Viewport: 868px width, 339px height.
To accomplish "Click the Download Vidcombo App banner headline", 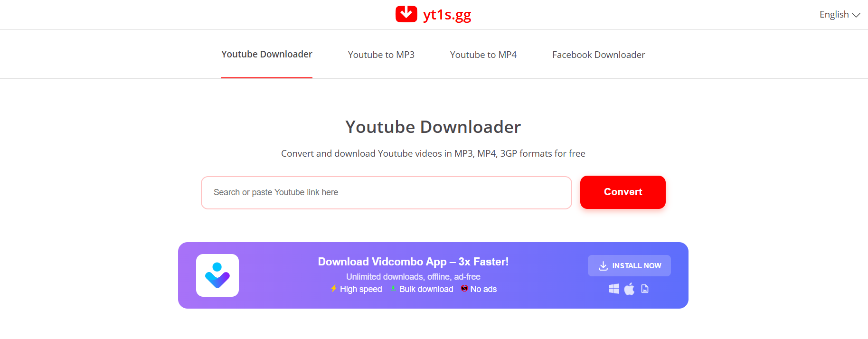I will click(x=413, y=262).
